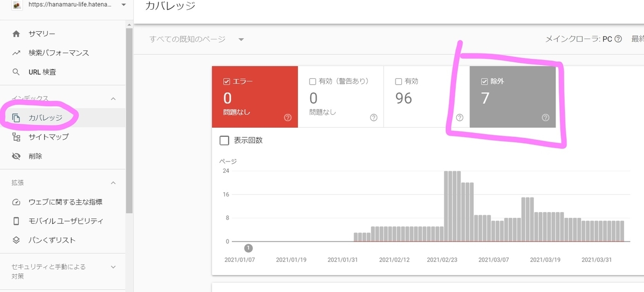
Task: Click the phone icon beside モバイル ユーザビリティ
Action: coord(16,221)
